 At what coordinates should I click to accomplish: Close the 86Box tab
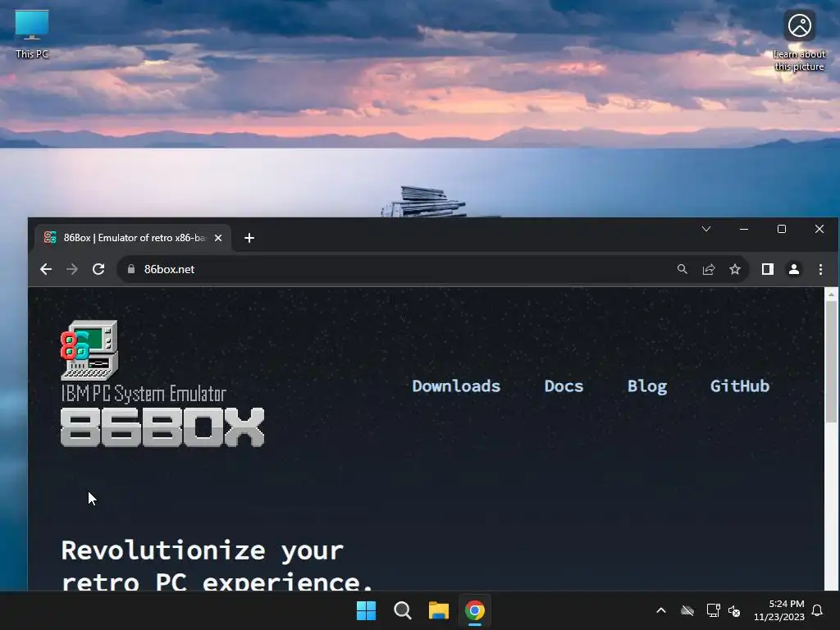click(218, 238)
